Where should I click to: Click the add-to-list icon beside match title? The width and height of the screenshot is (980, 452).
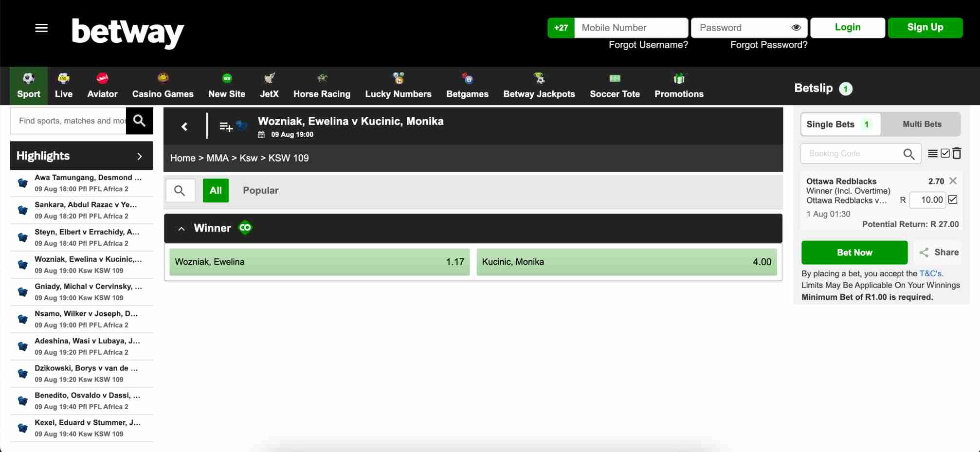(226, 127)
